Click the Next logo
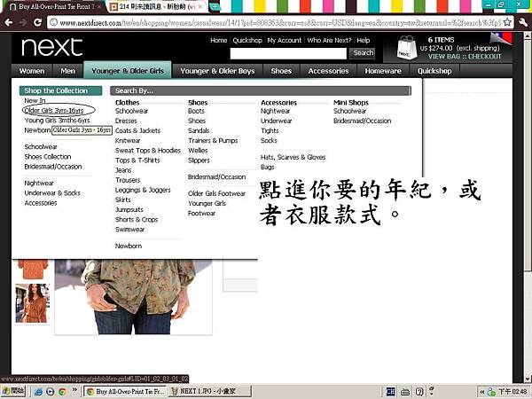This screenshot has width=532, height=399. 52,47
